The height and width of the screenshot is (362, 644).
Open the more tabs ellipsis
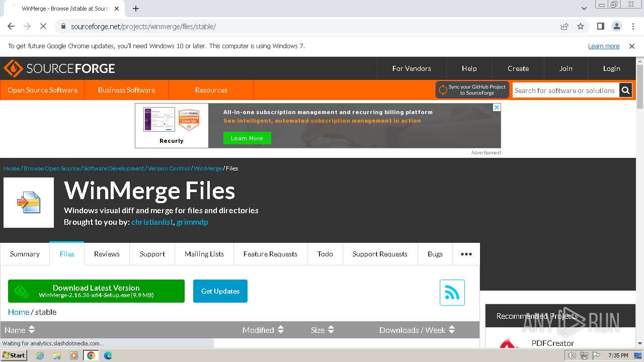click(466, 254)
